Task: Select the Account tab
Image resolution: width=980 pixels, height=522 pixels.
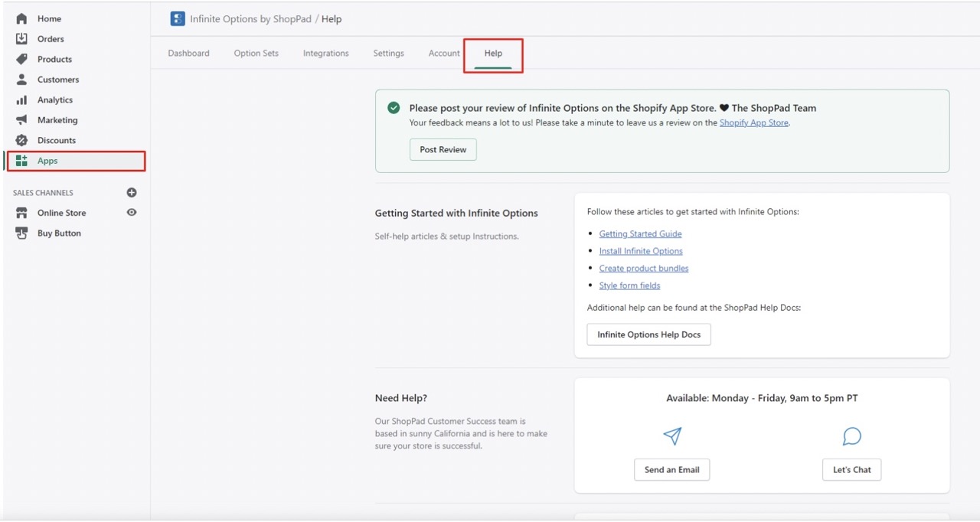Action: (x=444, y=54)
